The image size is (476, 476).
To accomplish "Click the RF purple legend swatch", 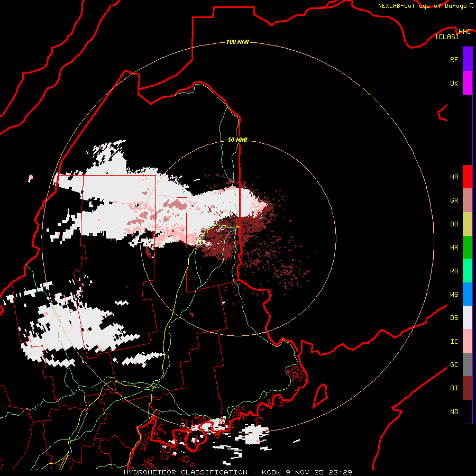I will point(467,59).
